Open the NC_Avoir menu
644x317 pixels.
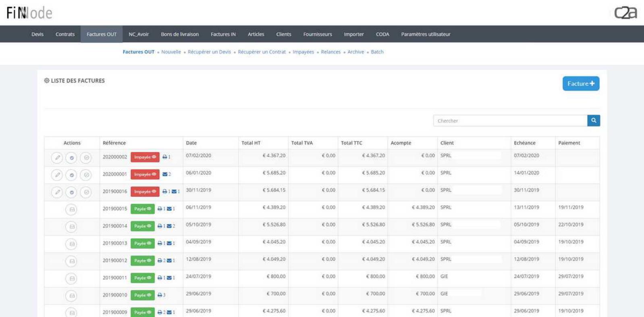(139, 34)
